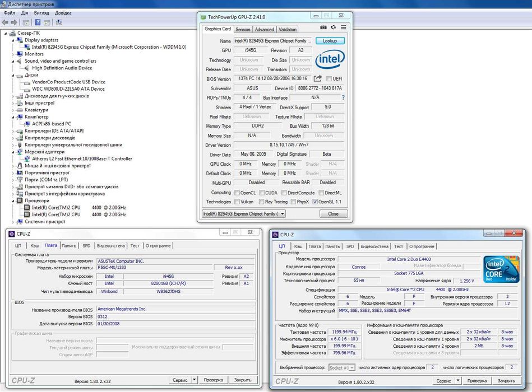Click the Сервис button in right CPU-Z window
The image size is (532, 392).
[x=444, y=380]
